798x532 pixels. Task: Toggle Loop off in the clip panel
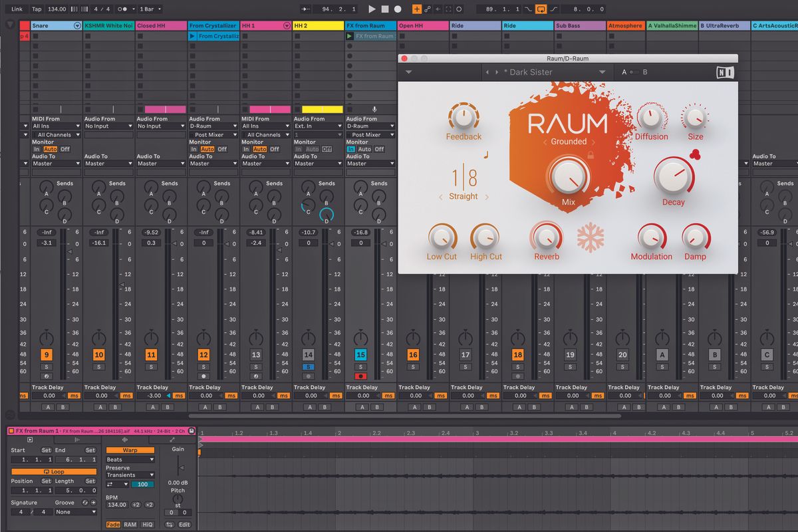54,471
